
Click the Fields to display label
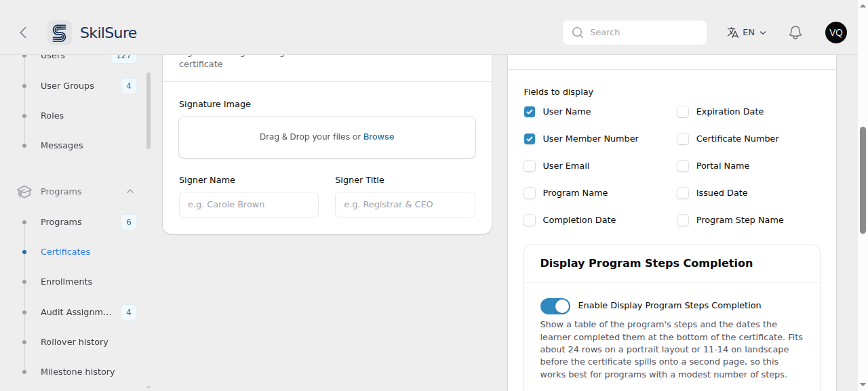[559, 92]
